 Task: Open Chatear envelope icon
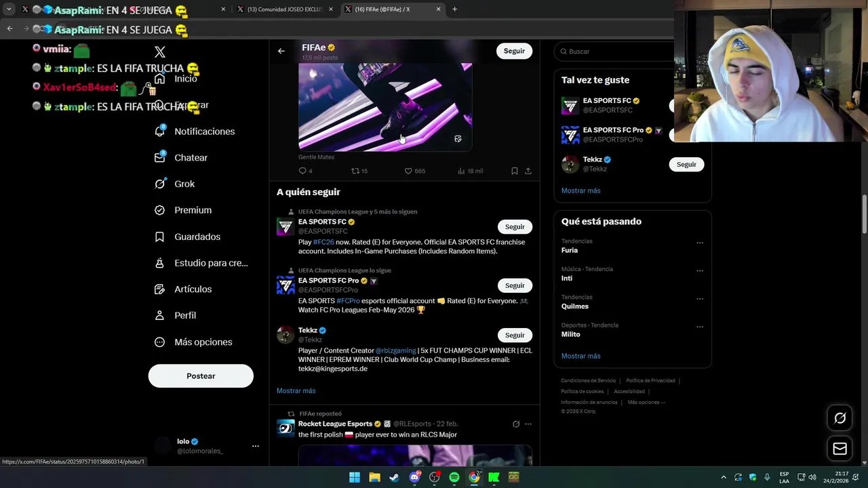pyautogui.click(x=160, y=157)
